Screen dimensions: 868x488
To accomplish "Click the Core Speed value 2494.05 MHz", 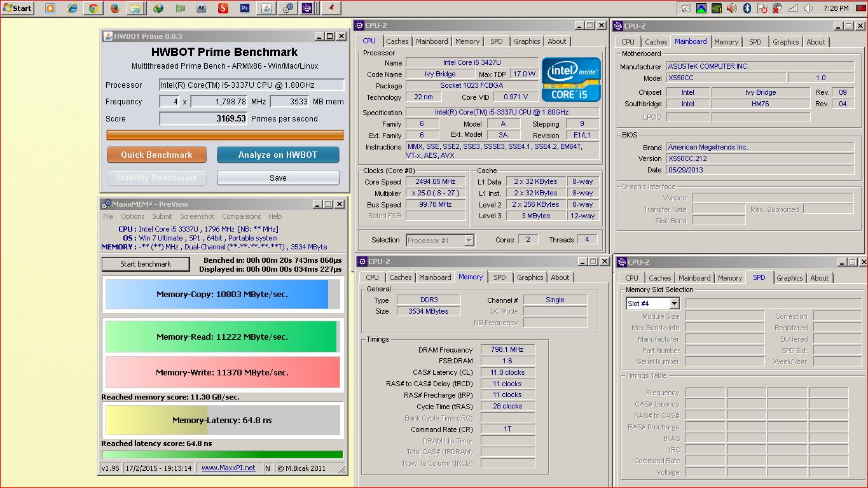I will click(436, 181).
